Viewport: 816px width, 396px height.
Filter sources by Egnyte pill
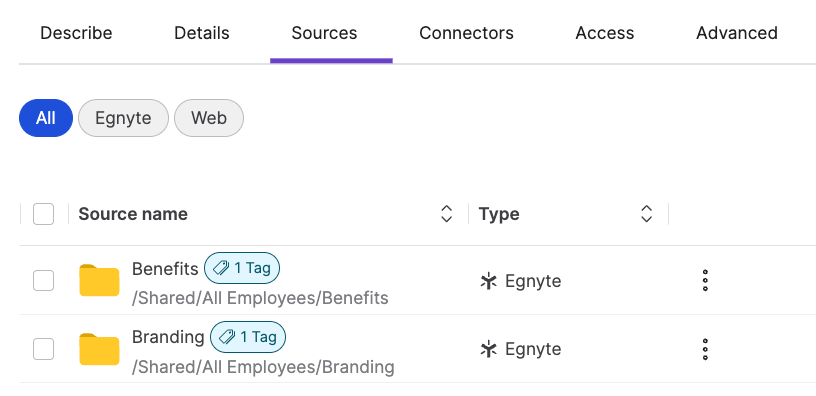[123, 118]
